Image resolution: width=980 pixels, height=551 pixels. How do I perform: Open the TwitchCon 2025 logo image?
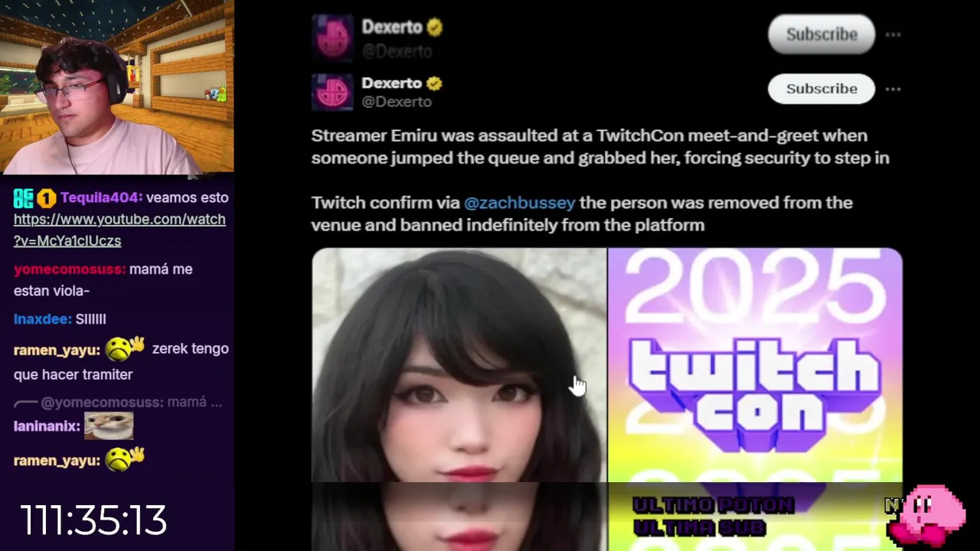755,364
